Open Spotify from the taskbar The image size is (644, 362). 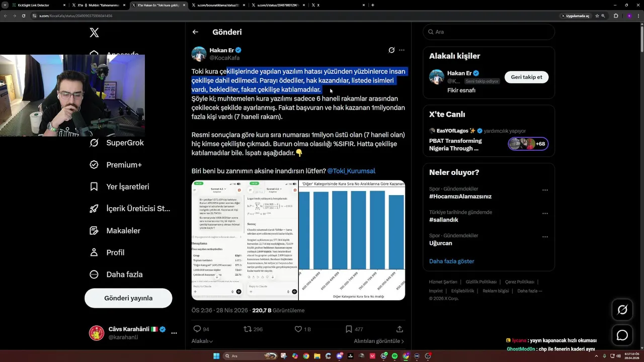click(x=394, y=356)
